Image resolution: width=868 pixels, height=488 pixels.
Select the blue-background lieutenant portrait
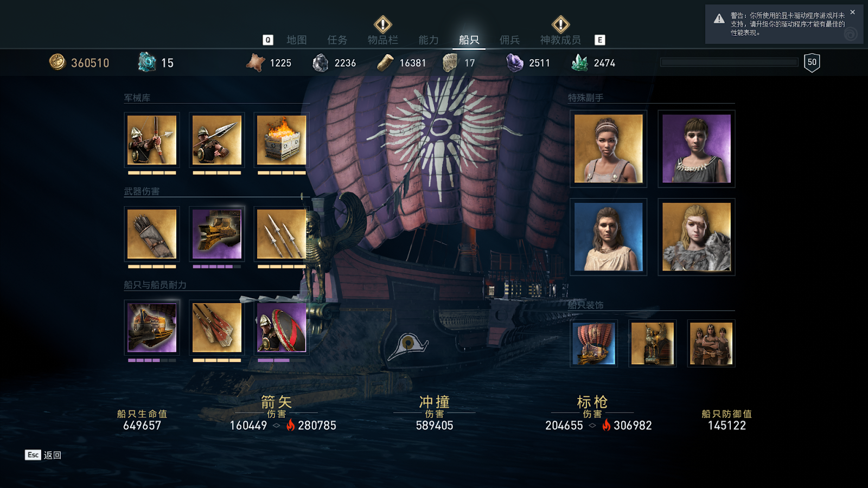click(x=608, y=237)
